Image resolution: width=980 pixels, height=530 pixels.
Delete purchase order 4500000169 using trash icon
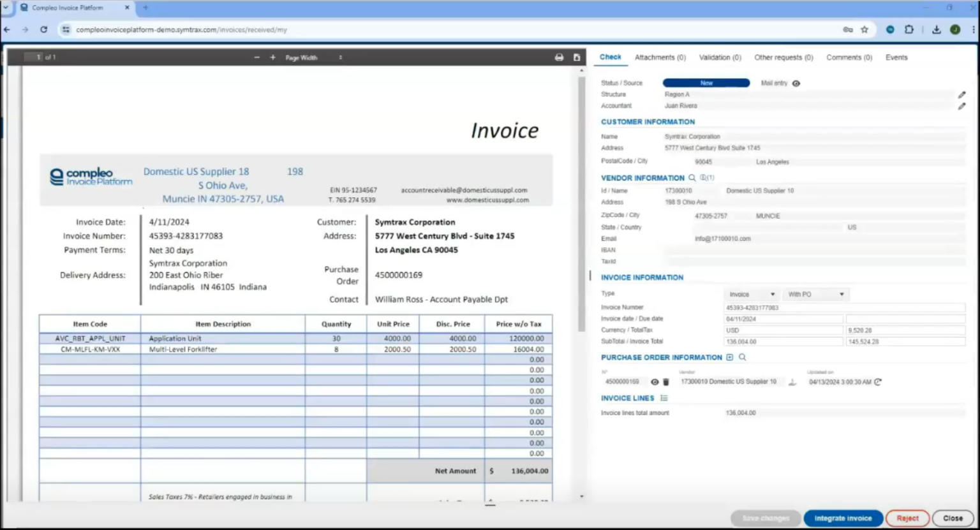(666, 381)
